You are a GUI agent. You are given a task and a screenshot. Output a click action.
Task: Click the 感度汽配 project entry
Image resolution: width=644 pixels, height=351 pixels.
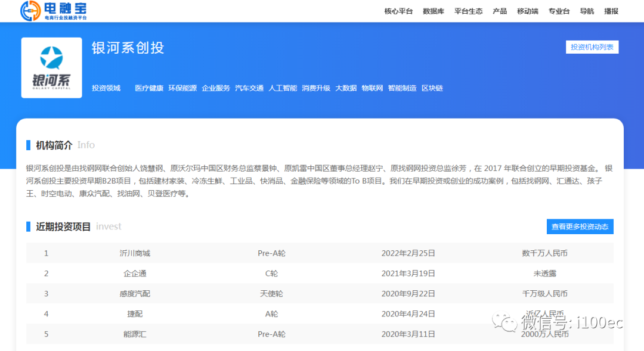coord(135,294)
